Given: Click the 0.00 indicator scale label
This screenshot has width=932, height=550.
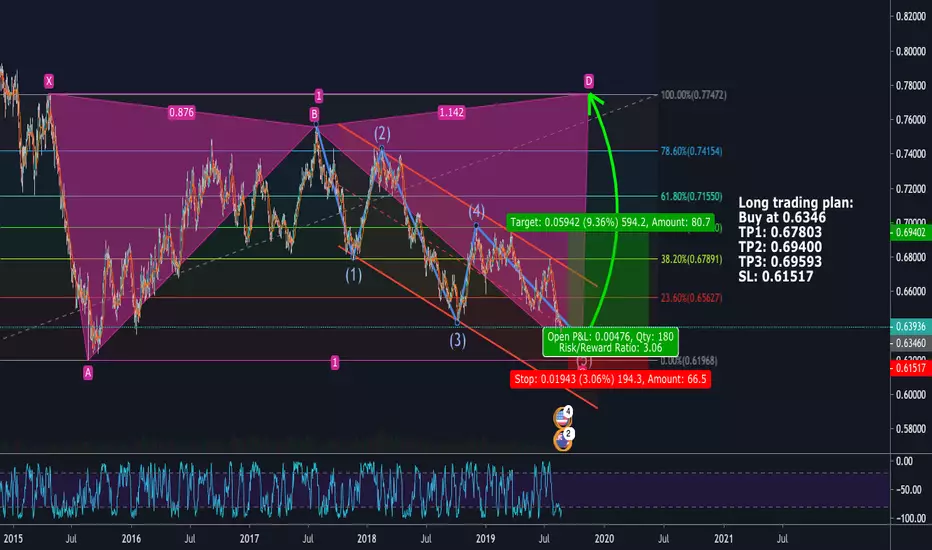Looking at the screenshot, I should coord(904,461).
